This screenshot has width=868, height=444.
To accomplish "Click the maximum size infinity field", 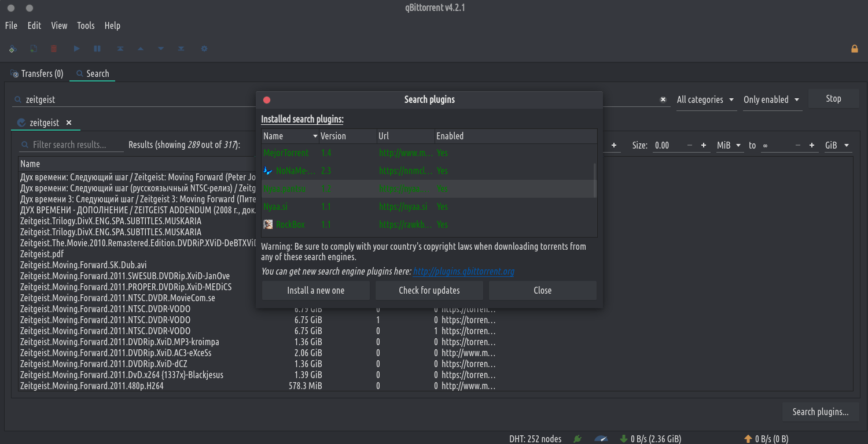I will click(777, 145).
